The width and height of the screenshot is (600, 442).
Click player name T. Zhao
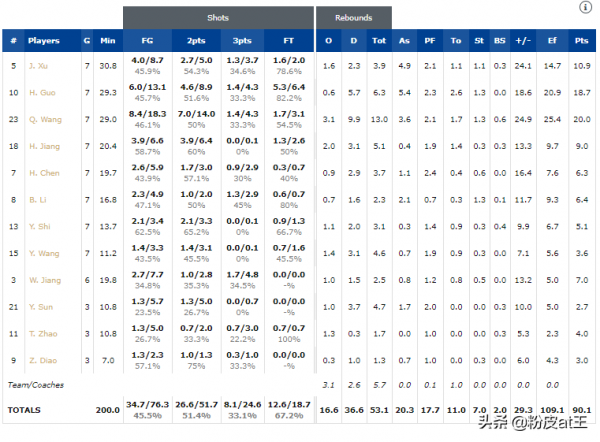coord(41,332)
